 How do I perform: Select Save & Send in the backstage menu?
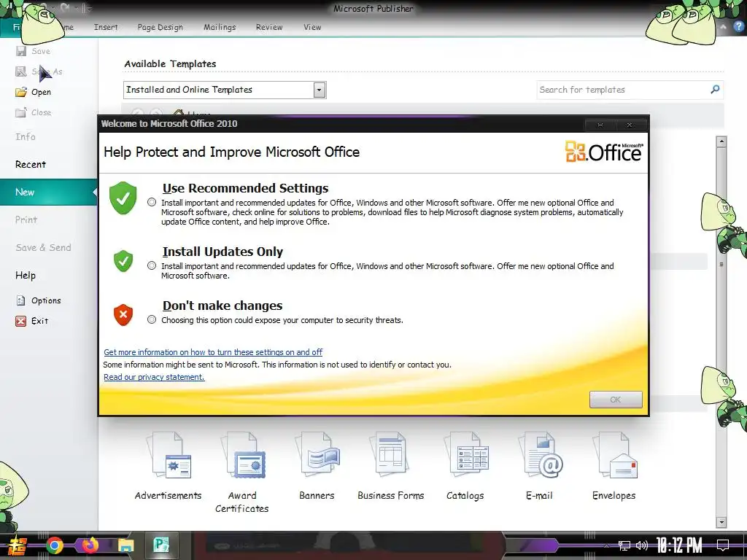pos(43,248)
